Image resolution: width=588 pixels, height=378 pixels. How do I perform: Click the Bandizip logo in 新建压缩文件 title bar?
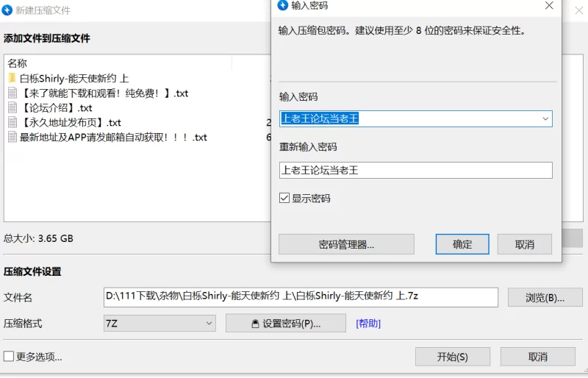(7, 10)
